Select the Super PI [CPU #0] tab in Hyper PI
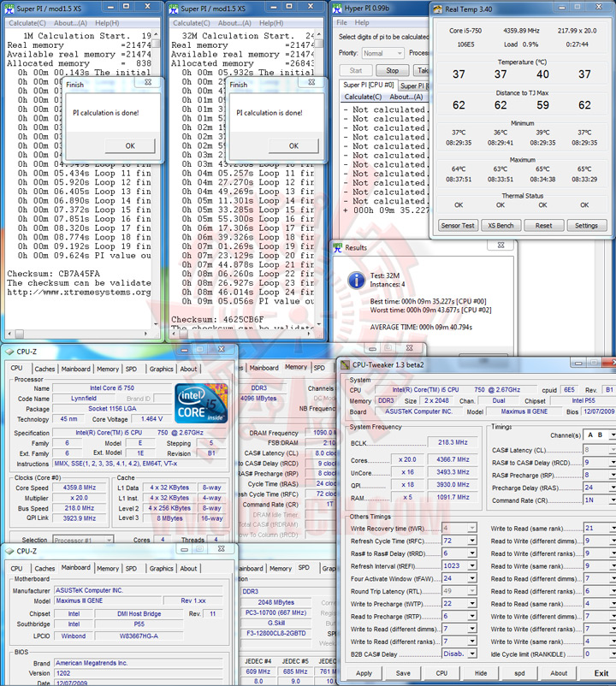This screenshot has width=616, height=686. pyautogui.click(x=369, y=85)
